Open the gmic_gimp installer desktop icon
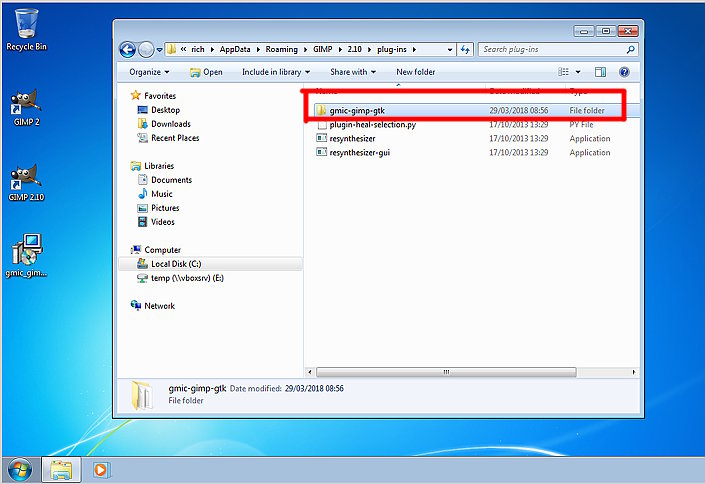This screenshot has height=484, width=705. click(x=27, y=255)
